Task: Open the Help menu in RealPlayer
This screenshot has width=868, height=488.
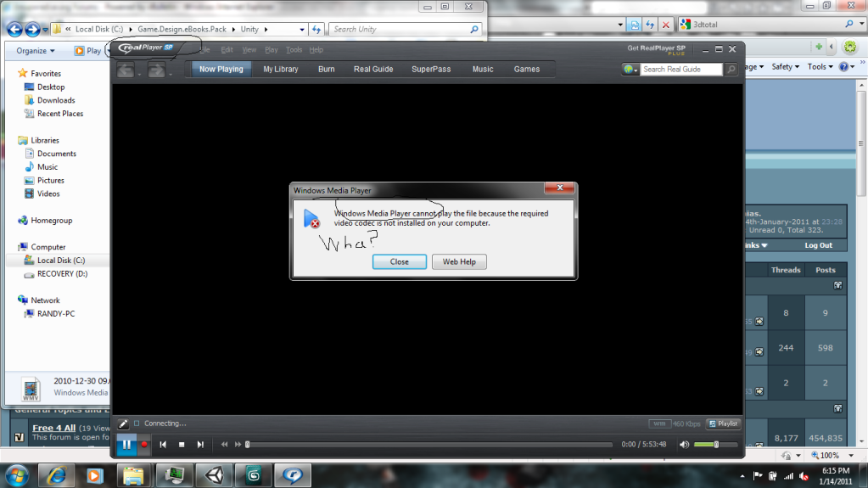Action: point(316,50)
